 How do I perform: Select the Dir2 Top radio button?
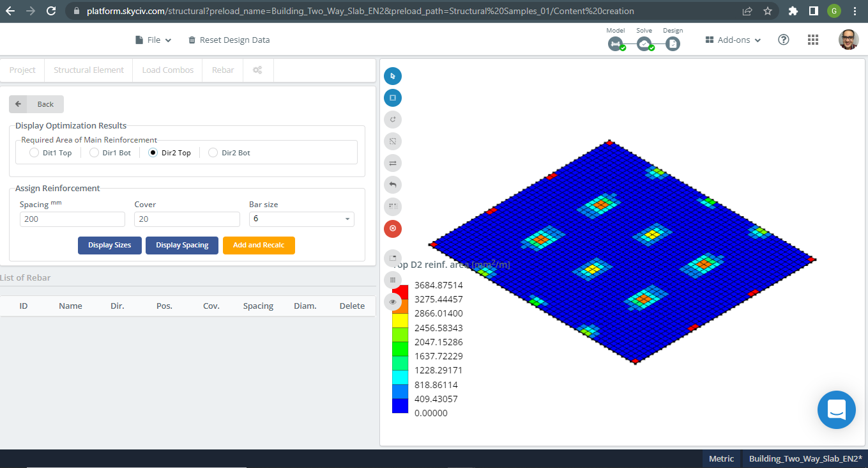click(151, 152)
